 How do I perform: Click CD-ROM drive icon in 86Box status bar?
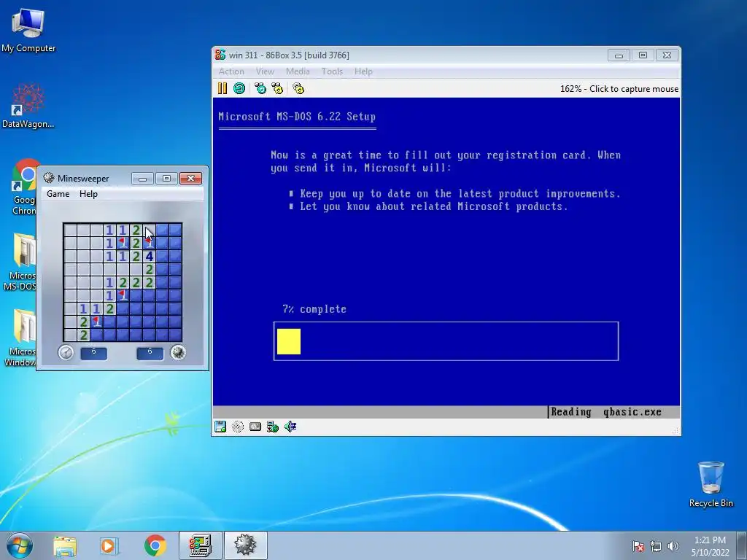coord(238,426)
